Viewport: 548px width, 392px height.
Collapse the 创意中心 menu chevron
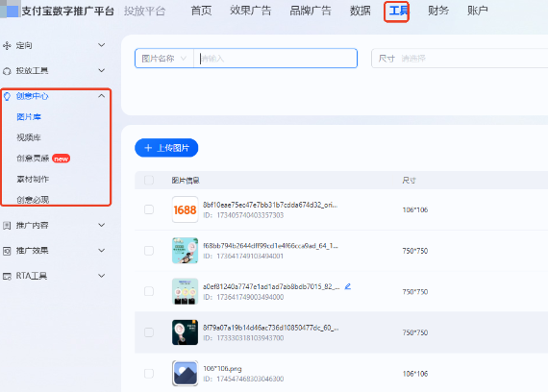click(101, 96)
